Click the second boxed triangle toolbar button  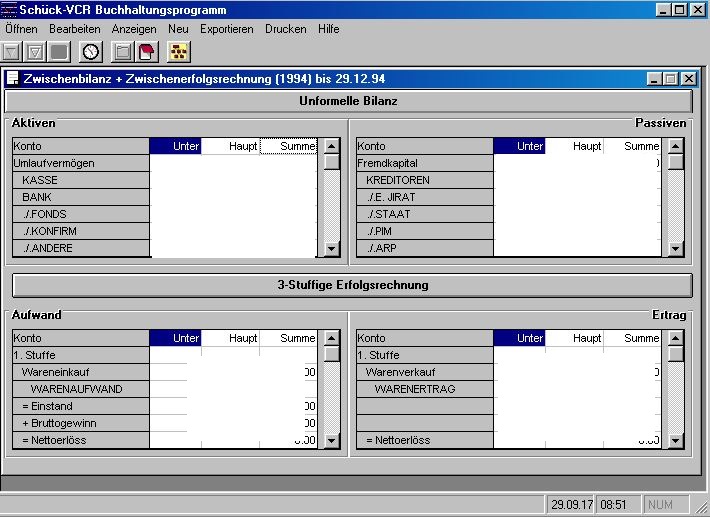tap(35, 51)
